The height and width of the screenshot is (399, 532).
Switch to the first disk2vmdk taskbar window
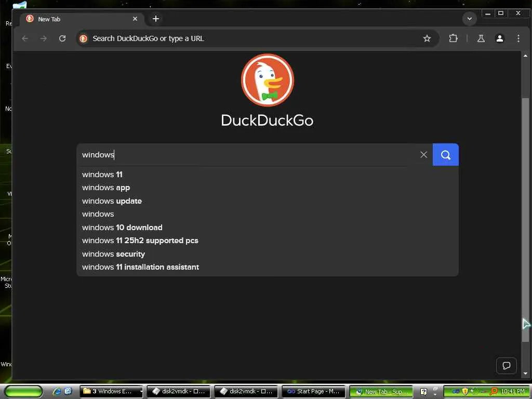pyautogui.click(x=179, y=392)
